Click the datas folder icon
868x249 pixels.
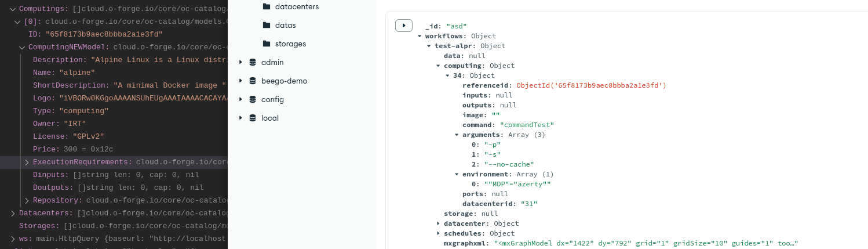[x=267, y=25]
